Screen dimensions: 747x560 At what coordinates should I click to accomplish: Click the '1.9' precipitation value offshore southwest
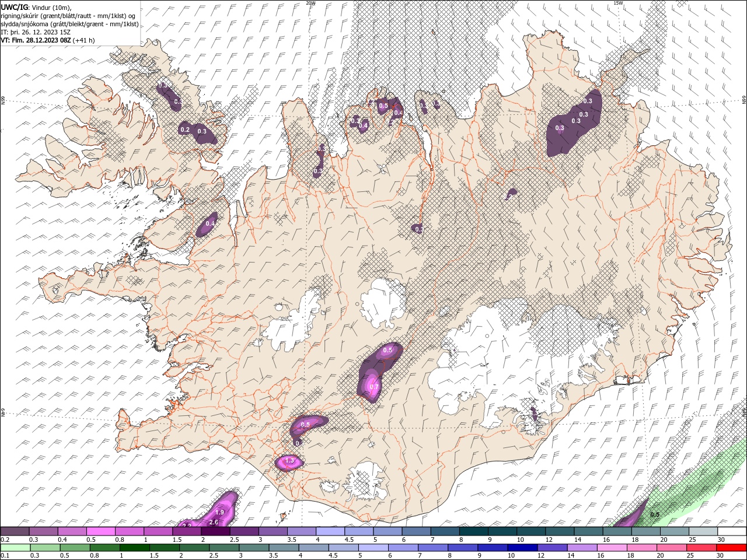pos(220,512)
